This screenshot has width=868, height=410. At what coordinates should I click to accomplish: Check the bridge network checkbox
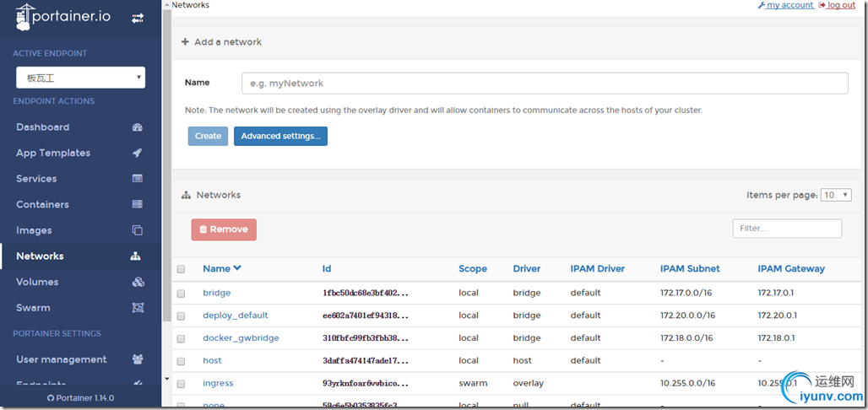coord(181,294)
